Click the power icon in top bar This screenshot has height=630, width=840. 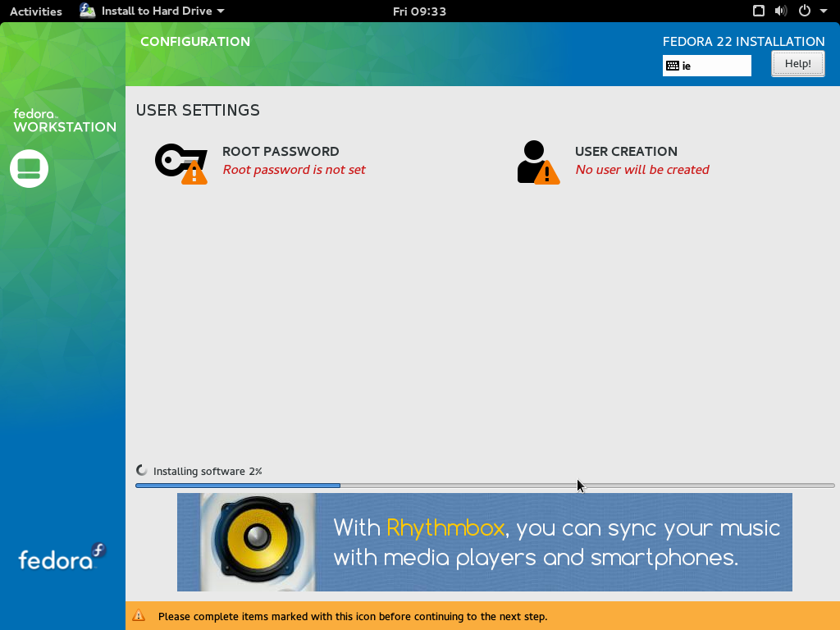pos(804,11)
